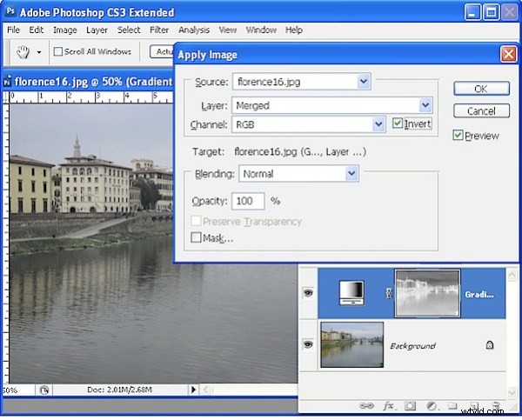This screenshot has width=522, height=420.
Task: Toggle visibility of the Background layer
Action: (309, 345)
